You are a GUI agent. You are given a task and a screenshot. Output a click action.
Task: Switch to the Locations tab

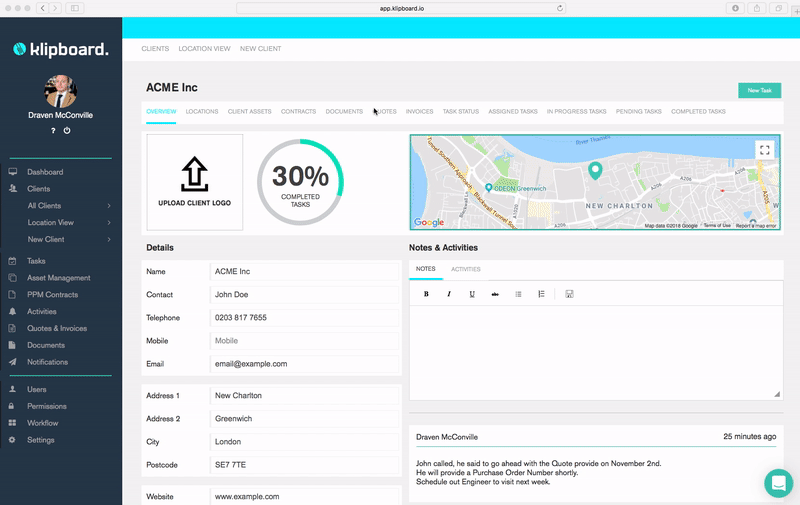tap(202, 111)
